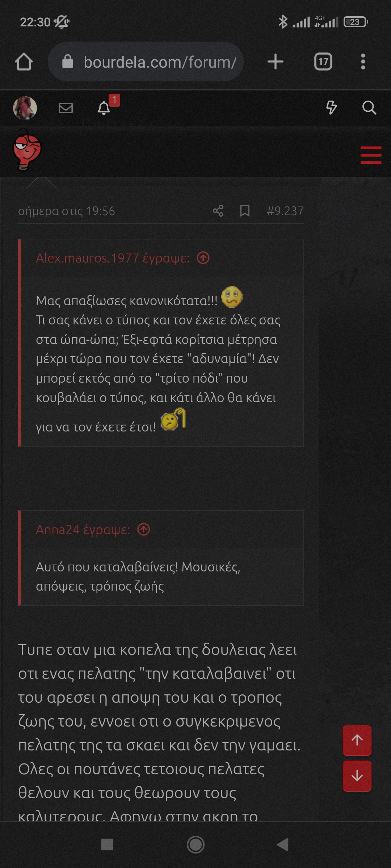
Task: Open the notifications bell
Action: click(104, 108)
